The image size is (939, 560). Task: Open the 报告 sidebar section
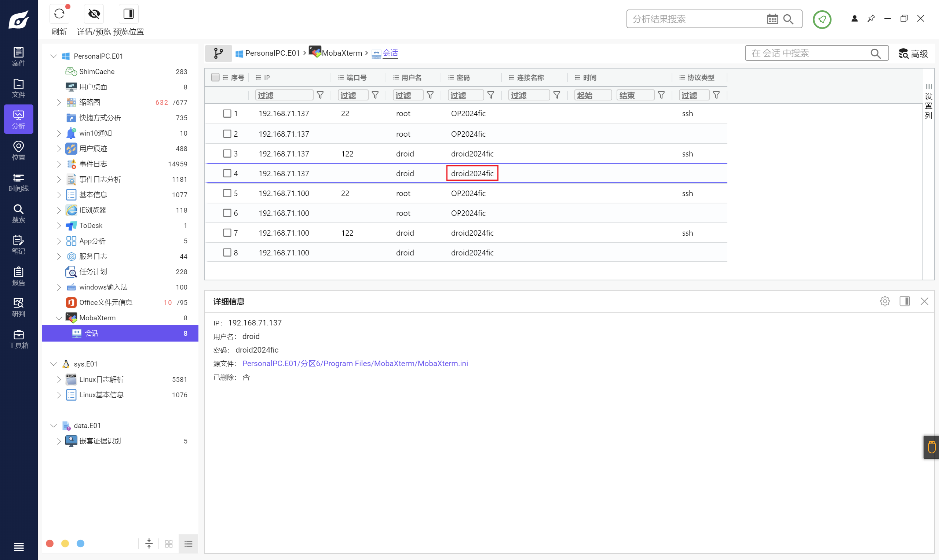tap(18, 276)
